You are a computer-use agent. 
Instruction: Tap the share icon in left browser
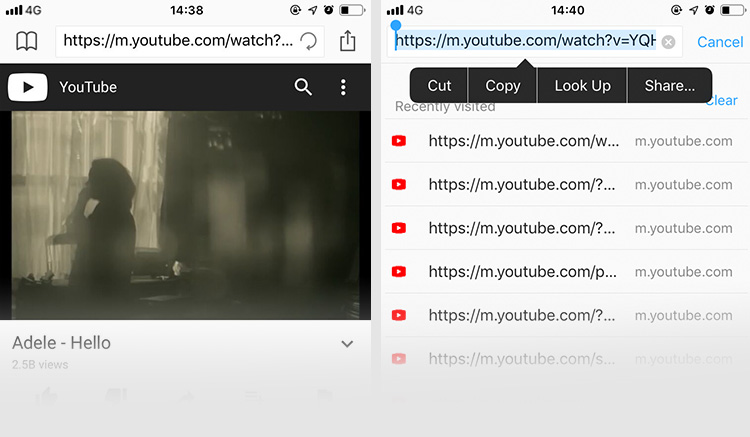click(x=348, y=41)
